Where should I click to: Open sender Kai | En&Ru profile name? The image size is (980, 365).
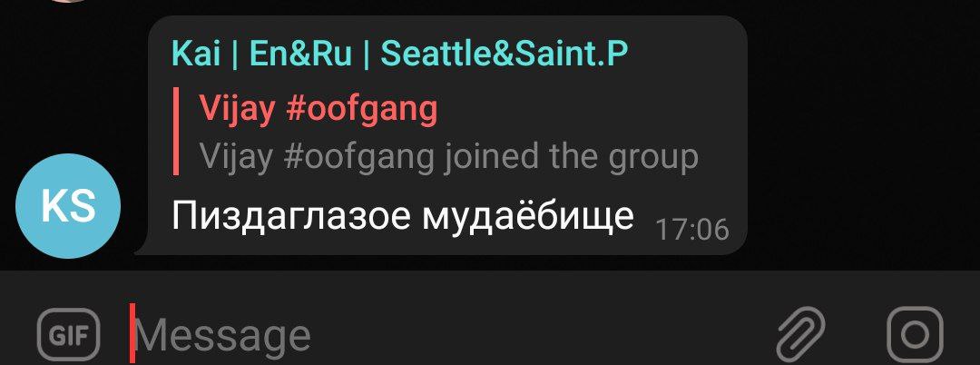[398, 54]
